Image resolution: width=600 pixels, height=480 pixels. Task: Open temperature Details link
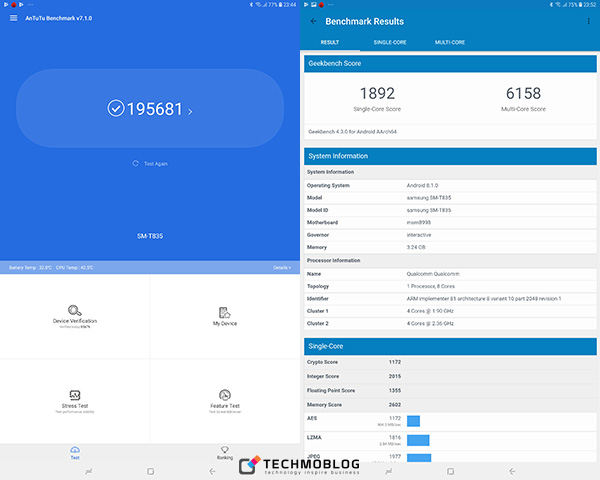[282, 268]
